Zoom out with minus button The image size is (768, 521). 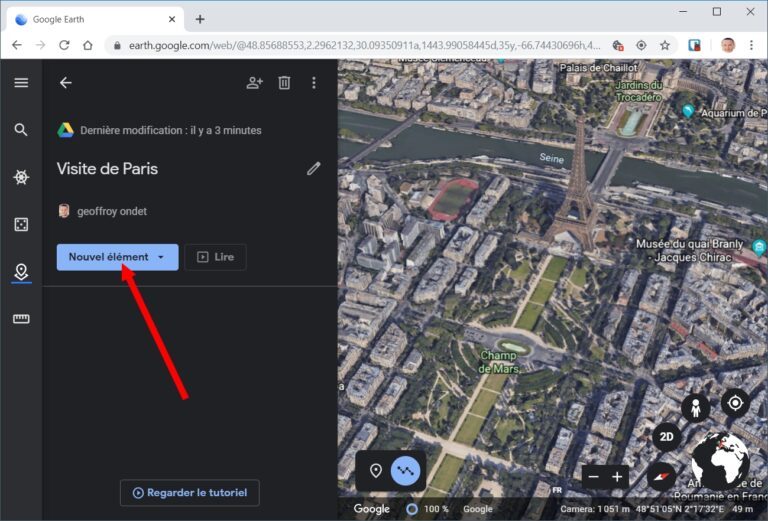pos(593,476)
